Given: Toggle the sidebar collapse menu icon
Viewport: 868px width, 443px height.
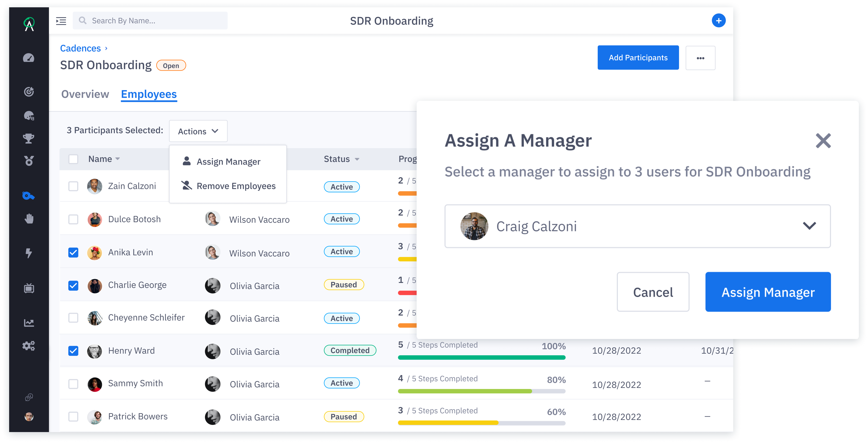Looking at the screenshot, I should (61, 21).
